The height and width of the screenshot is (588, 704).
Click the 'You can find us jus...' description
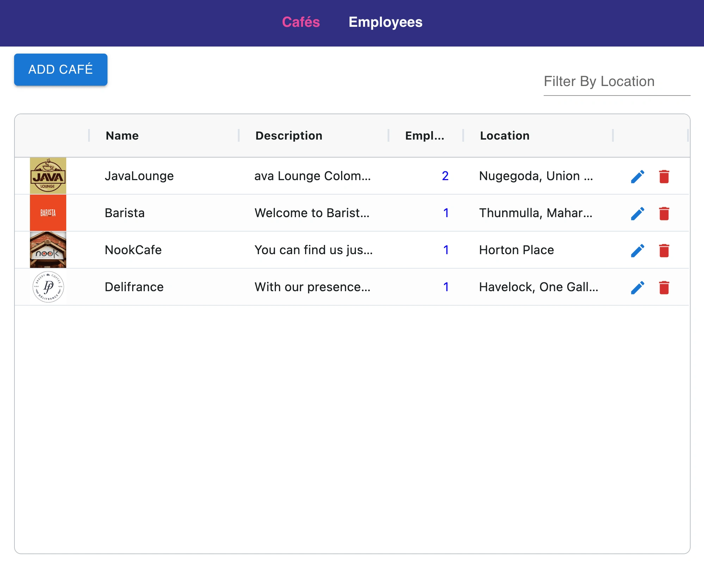pyautogui.click(x=314, y=250)
